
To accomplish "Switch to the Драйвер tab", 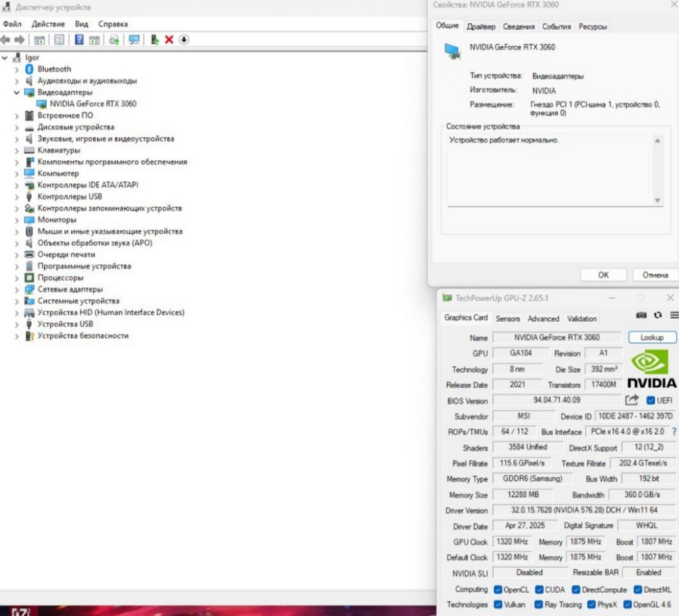I will 481,27.
